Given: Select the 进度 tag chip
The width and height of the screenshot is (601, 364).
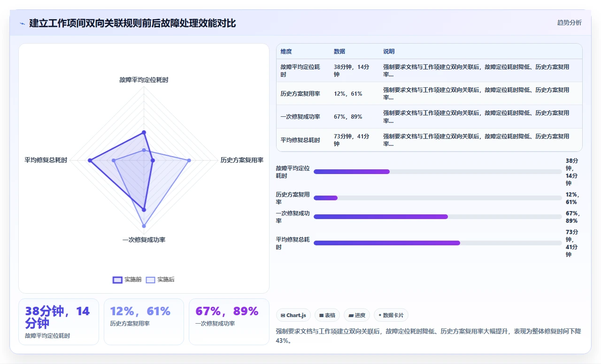Looking at the screenshot, I should click(357, 315).
